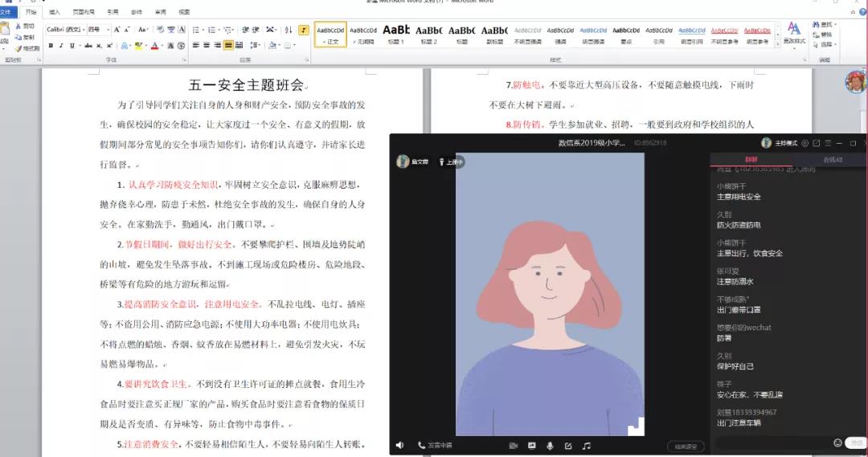Click the camera icon in classroom window
Screen dimensions: 868x457
click(x=513, y=446)
